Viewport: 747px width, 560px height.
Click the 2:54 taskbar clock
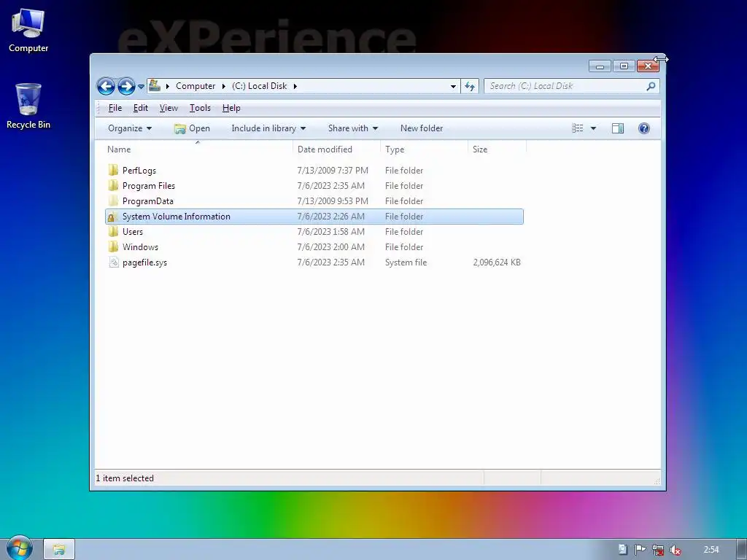coord(711,550)
